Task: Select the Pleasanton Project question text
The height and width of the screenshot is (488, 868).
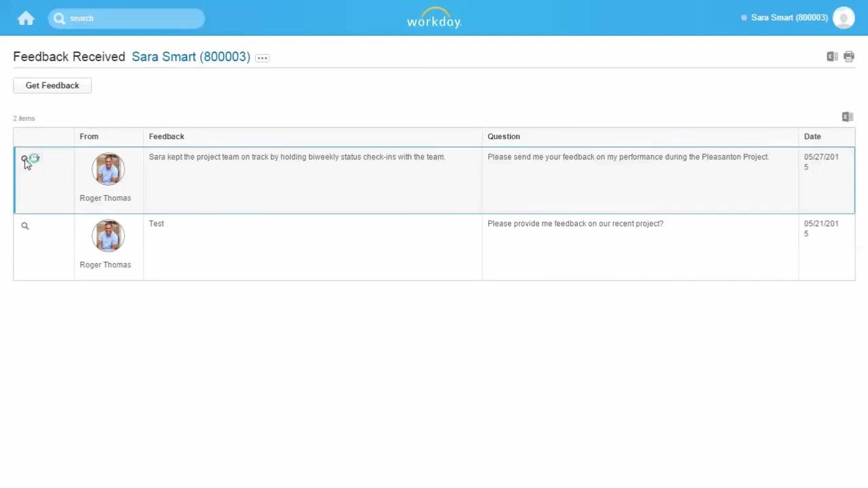Action: (628, 157)
